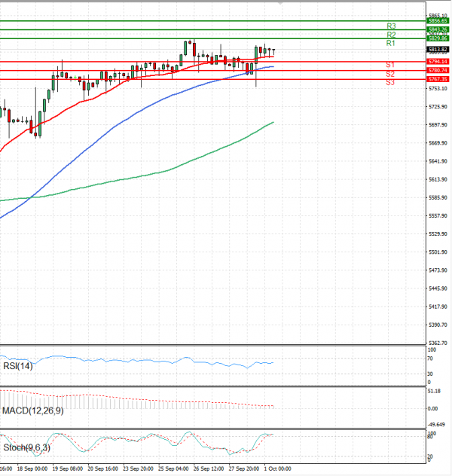Viewport: 452px width, 476px height.
Task: Select the 5829.86 price tag
Action: 438,38
